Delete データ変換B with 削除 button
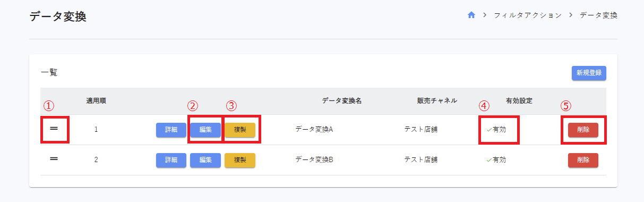The image size is (644, 202). (583, 161)
